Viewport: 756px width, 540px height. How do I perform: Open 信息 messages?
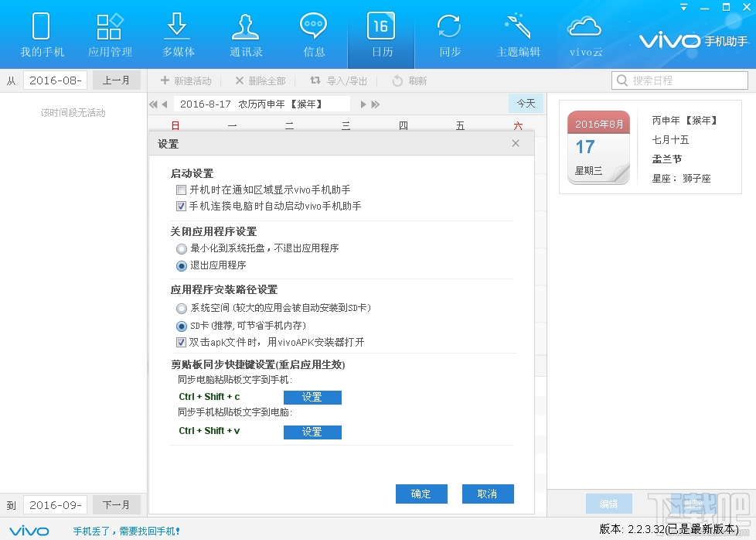314,34
